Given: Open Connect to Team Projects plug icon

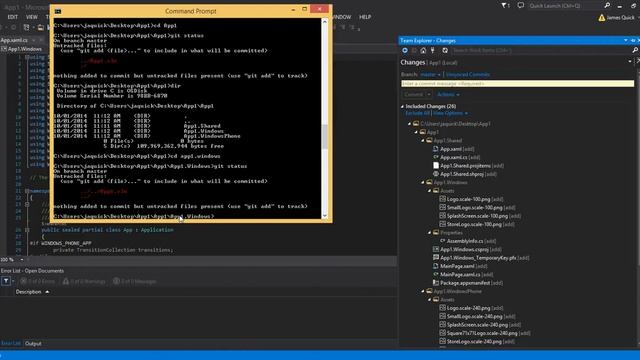Looking at the screenshot, I should [433, 50].
